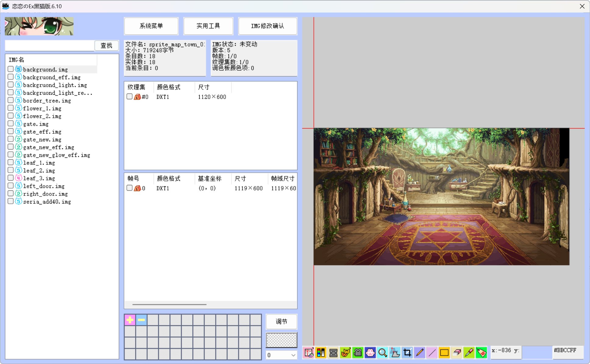
Task: Enable checkbox for texture set #0
Action: 130,97
